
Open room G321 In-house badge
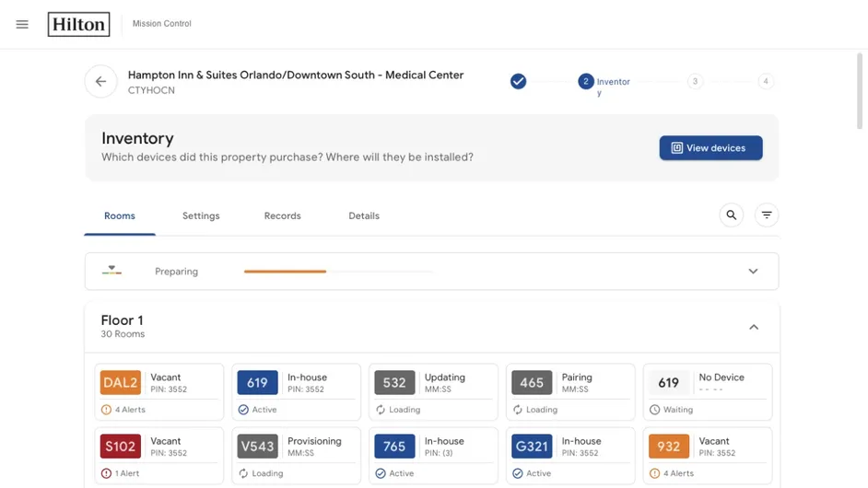532,446
